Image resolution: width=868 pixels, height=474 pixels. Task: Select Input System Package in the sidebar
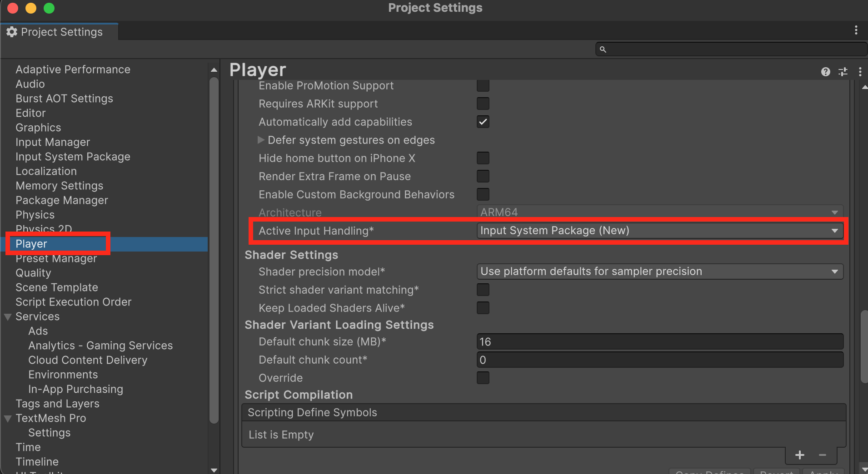[73, 156]
